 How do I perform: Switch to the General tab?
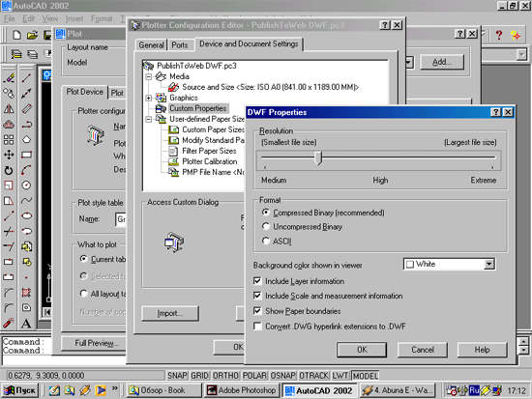(x=151, y=45)
